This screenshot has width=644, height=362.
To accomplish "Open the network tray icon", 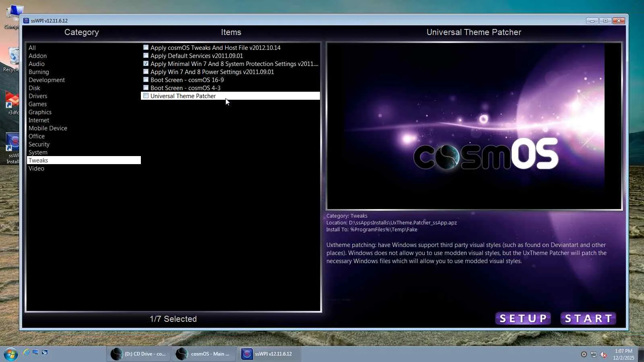I will [594, 354].
